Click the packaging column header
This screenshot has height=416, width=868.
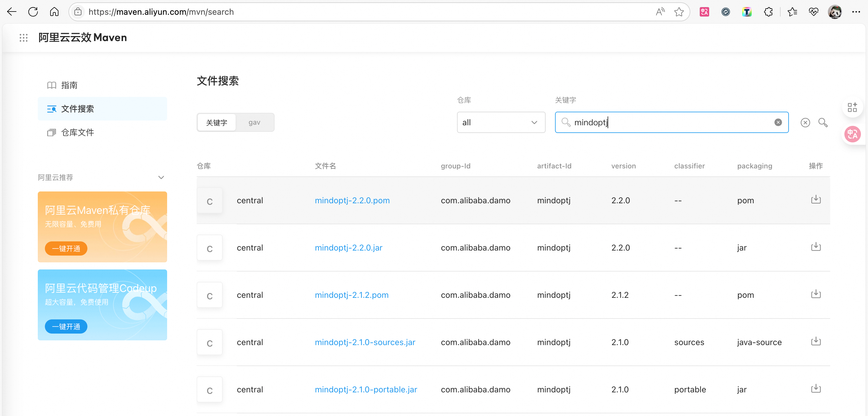pos(754,166)
